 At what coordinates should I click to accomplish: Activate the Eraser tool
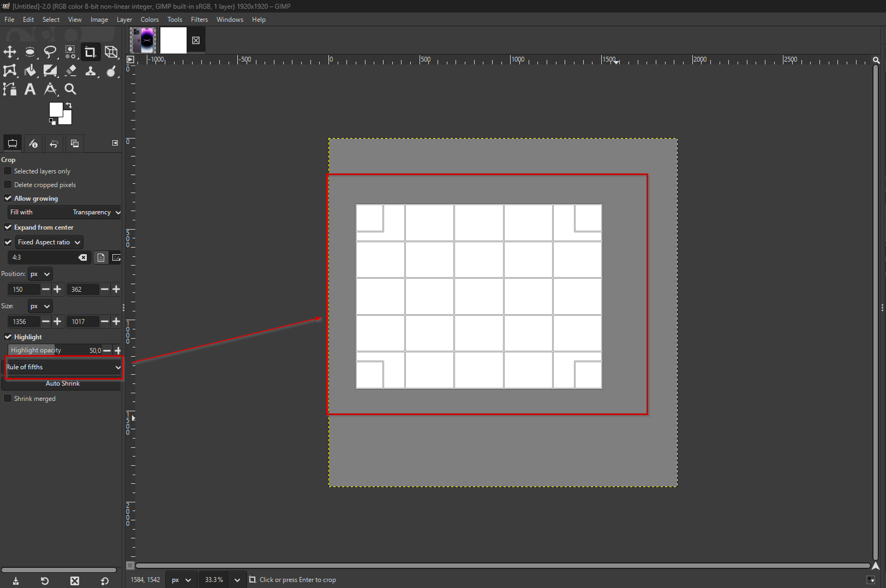71,71
